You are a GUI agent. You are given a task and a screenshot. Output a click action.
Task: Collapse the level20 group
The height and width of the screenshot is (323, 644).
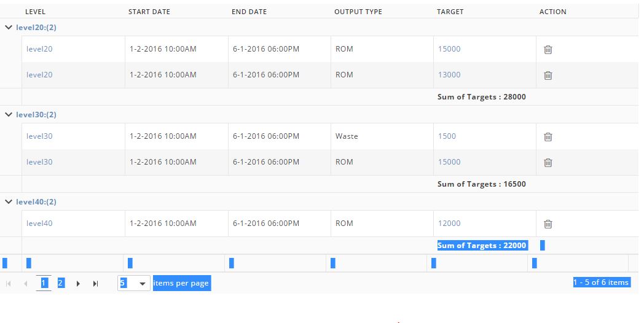click(8, 28)
